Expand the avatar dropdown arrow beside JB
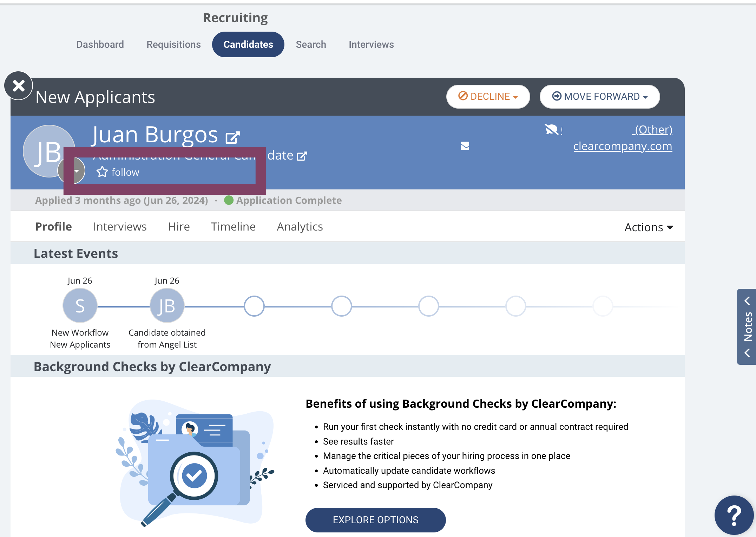The image size is (756, 537). 77,171
